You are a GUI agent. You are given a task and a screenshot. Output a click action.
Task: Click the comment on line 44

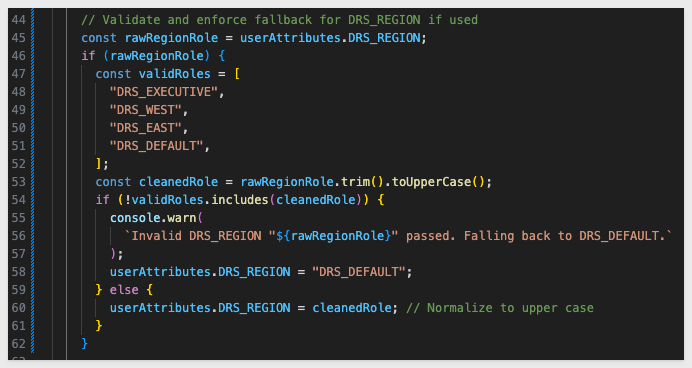279,20
